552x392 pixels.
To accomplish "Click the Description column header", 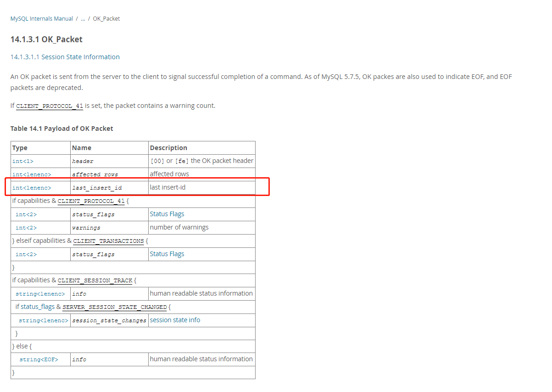I will [x=168, y=147].
